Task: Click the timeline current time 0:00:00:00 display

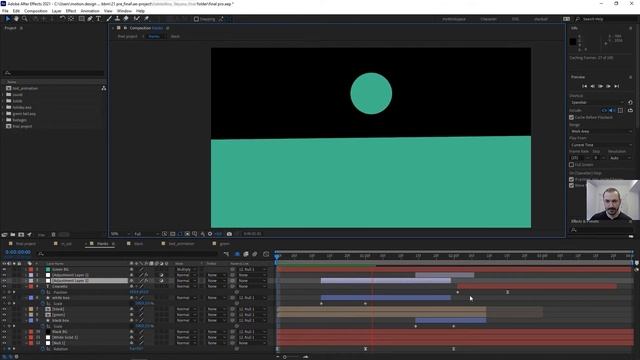Action: (x=18, y=252)
